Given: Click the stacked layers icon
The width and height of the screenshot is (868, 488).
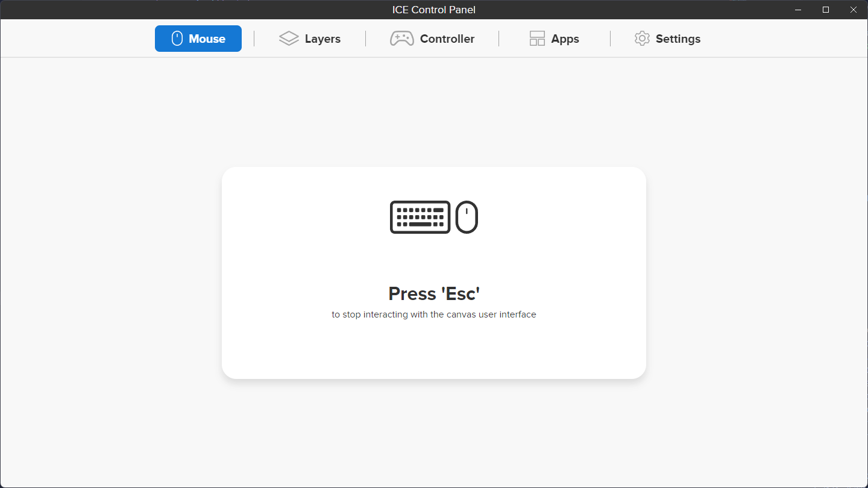Looking at the screenshot, I should coord(289,39).
